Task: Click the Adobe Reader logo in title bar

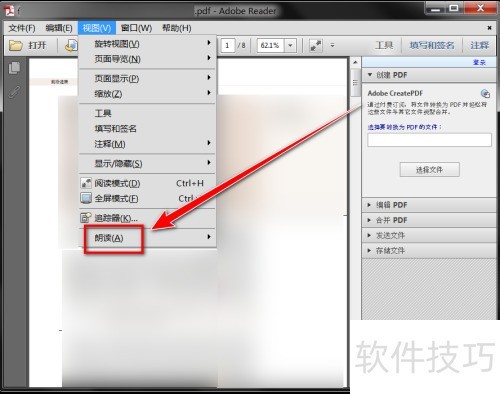Action: [x=10, y=11]
